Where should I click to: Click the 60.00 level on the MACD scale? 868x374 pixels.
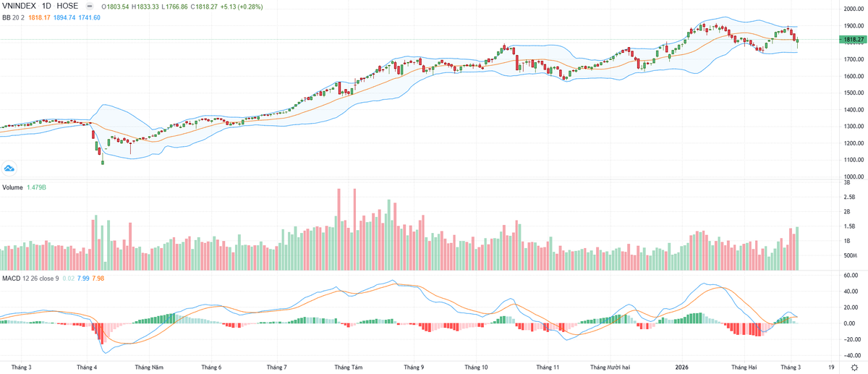click(x=851, y=276)
